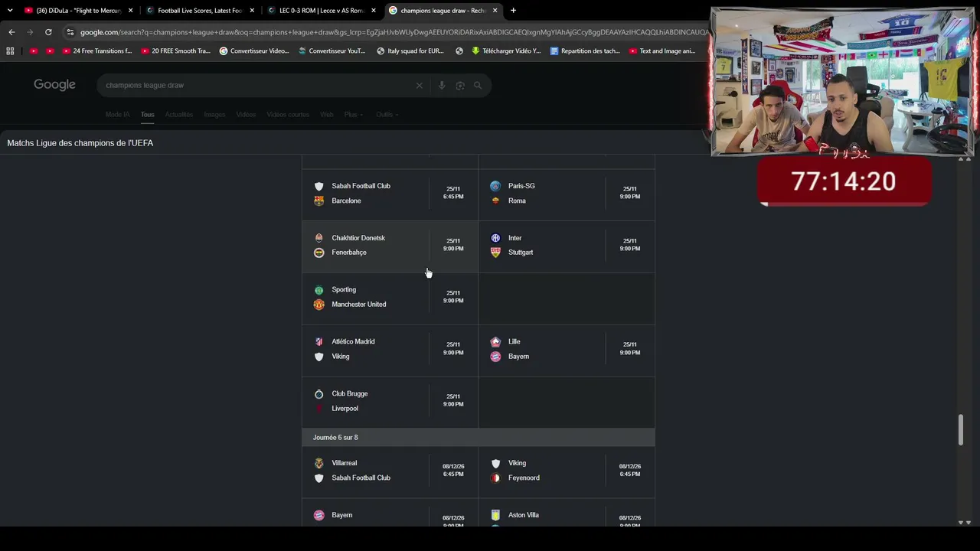Open the Convertisseur YouT bookmark
This screenshot has width=980, height=551.
point(332,51)
